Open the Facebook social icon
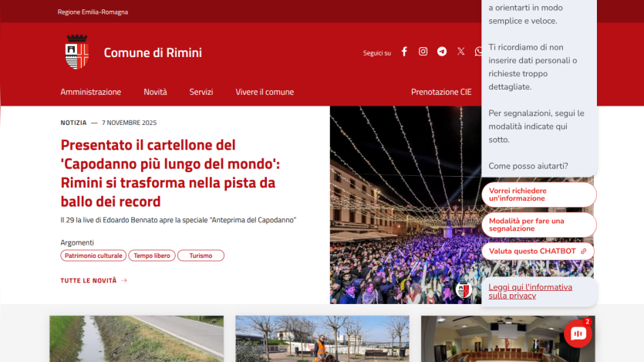644x362 pixels. 404,52
